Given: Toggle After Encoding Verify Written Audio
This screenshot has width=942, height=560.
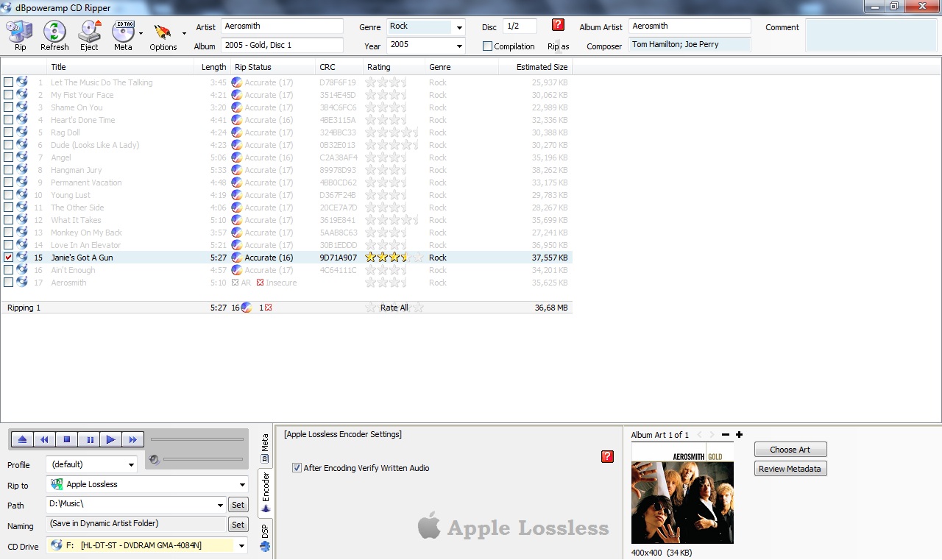Looking at the screenshot, I should (297, 468).
